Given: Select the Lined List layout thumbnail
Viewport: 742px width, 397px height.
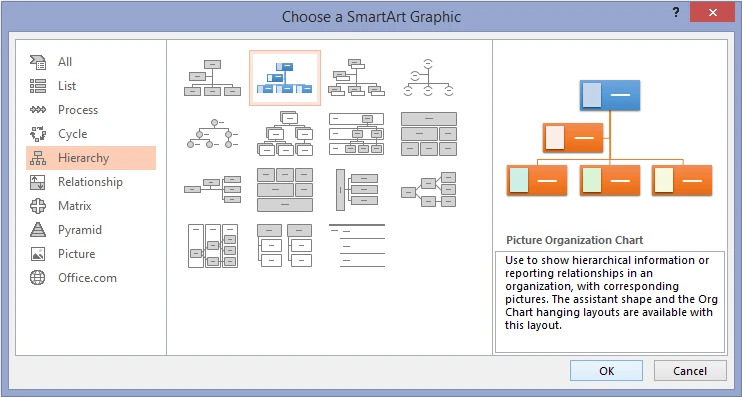Looking at the screenshot, I should click(356, 246).
